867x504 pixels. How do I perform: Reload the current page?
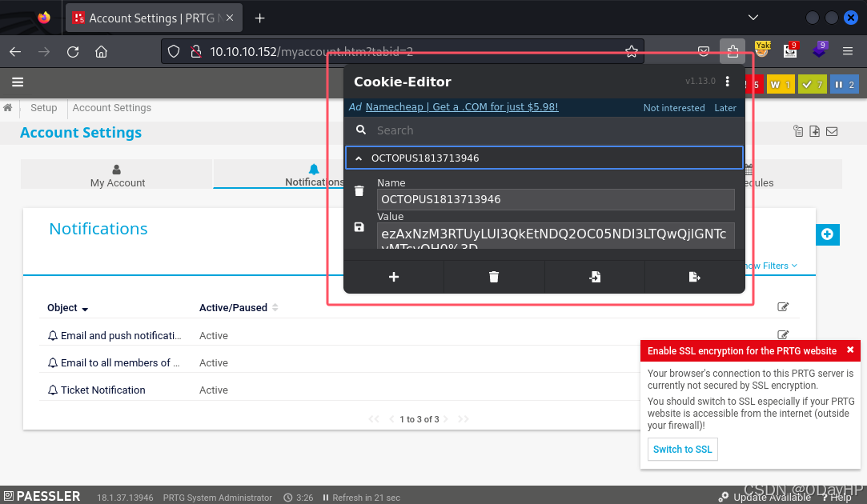[x=72, y=51]
